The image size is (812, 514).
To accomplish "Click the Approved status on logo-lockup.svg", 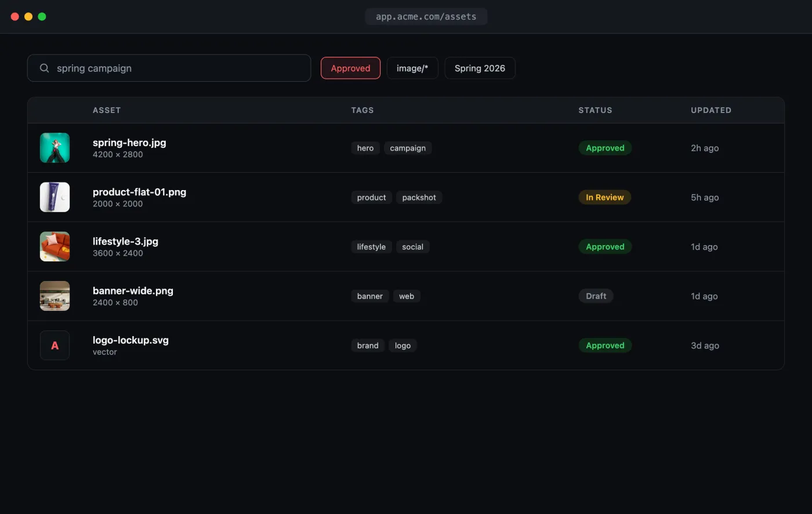I will 605,345.
